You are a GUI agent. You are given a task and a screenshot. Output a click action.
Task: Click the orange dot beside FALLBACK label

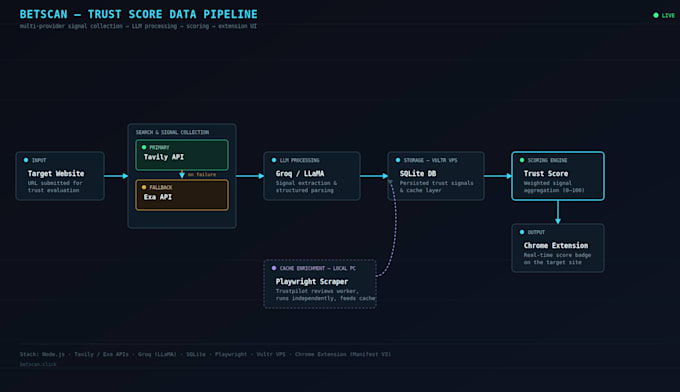(144, 187)
